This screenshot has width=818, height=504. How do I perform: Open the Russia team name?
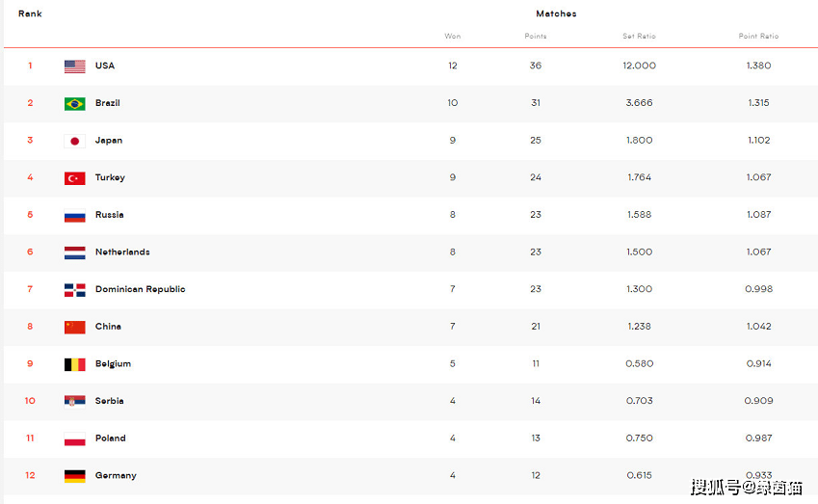tap(110, 215)
